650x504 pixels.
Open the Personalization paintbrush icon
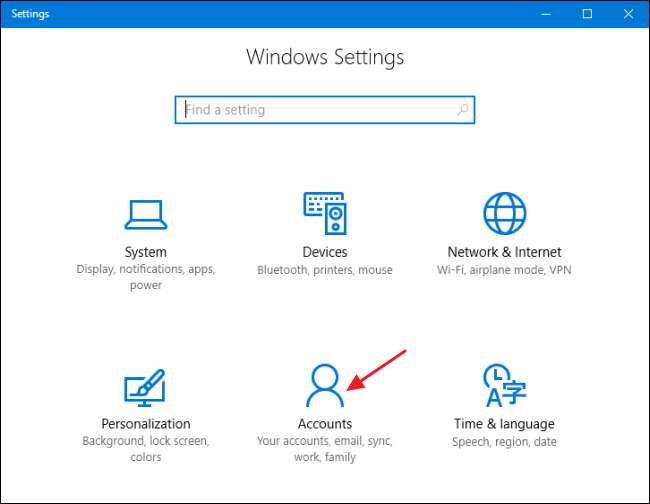coord(145,388)
